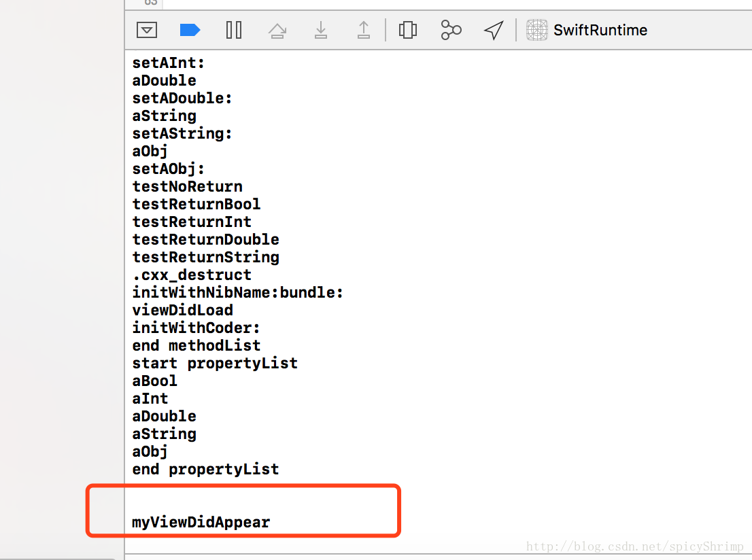Image resolution: width=752 pixels, height=560 pixels.
Task: Click the 'setADouble:' console line
Action: click(182, 99)
